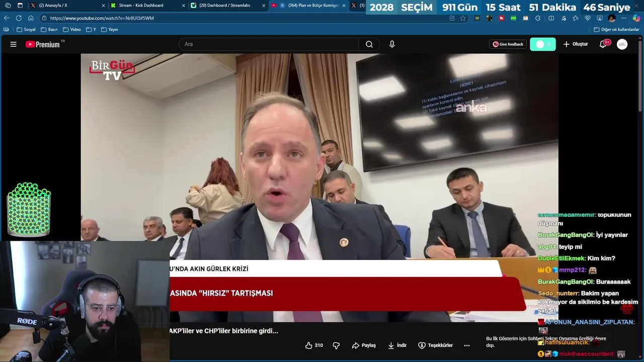Open the split screen toolbar icon
This screenshot has width=644, height=362.
551,18
